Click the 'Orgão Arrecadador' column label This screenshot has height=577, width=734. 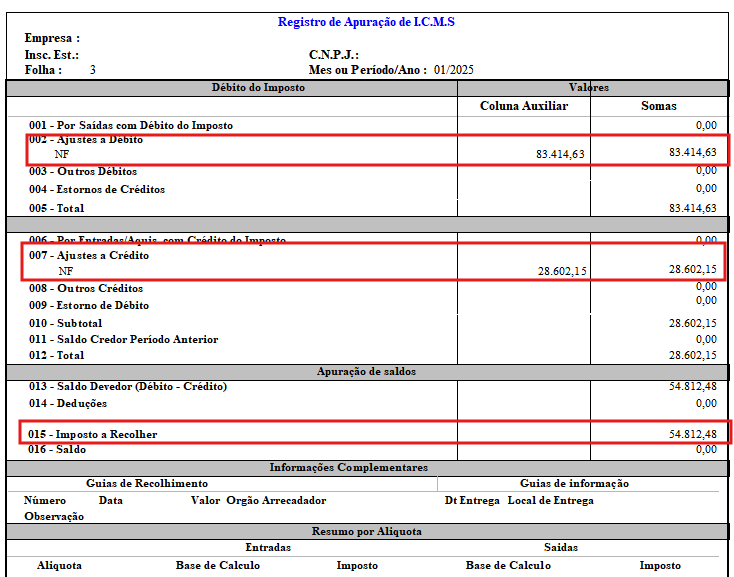coord(276,500)
